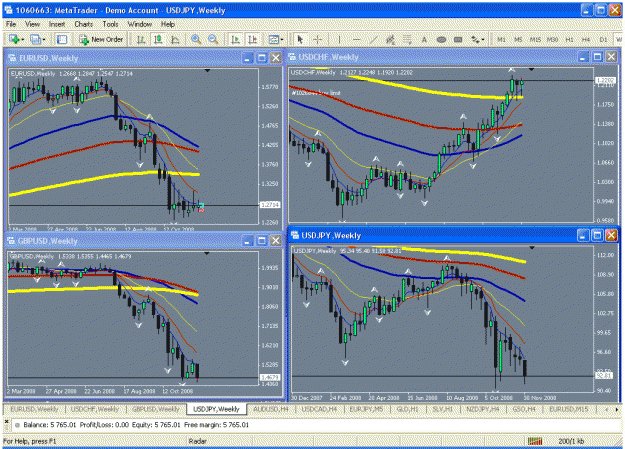This screenshot has height=449, width=625.
Task: Switch to the NZDJPY,H4 chart tab
Action: pos(482,409)
